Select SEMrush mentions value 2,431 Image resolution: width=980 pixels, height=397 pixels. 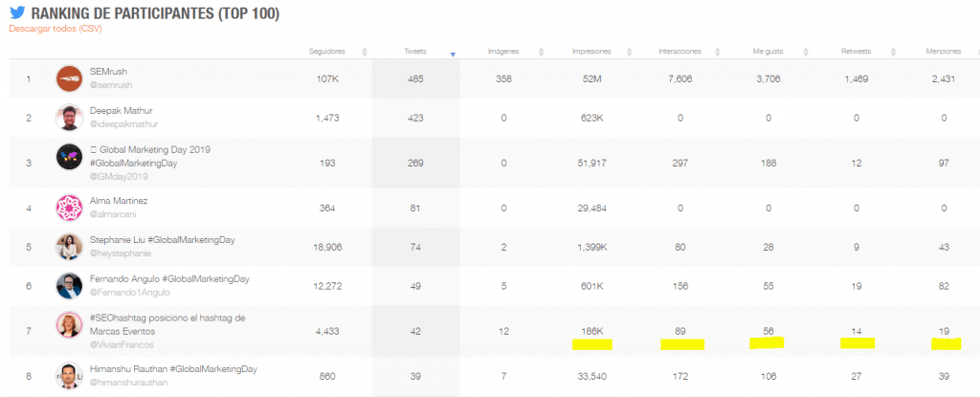coord(944,78)
